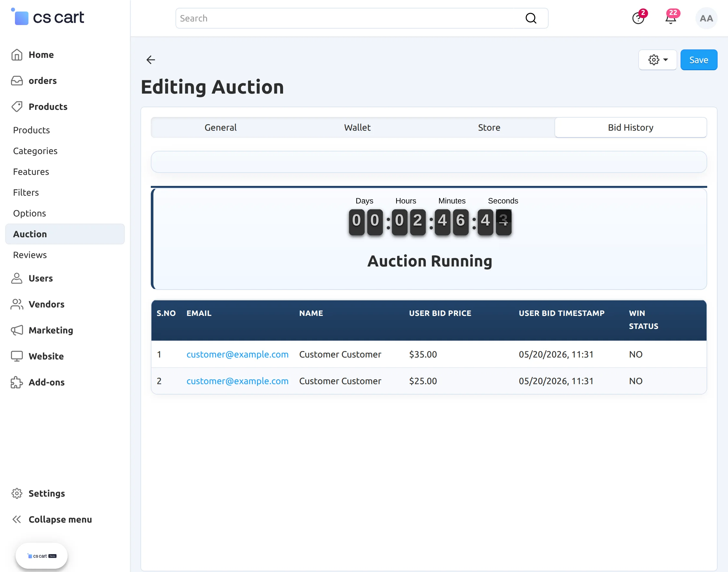Image resolution: width=728 pixels, height=572 pixels.
Task: Click the search magnifier icon
Action: point(531,19)
